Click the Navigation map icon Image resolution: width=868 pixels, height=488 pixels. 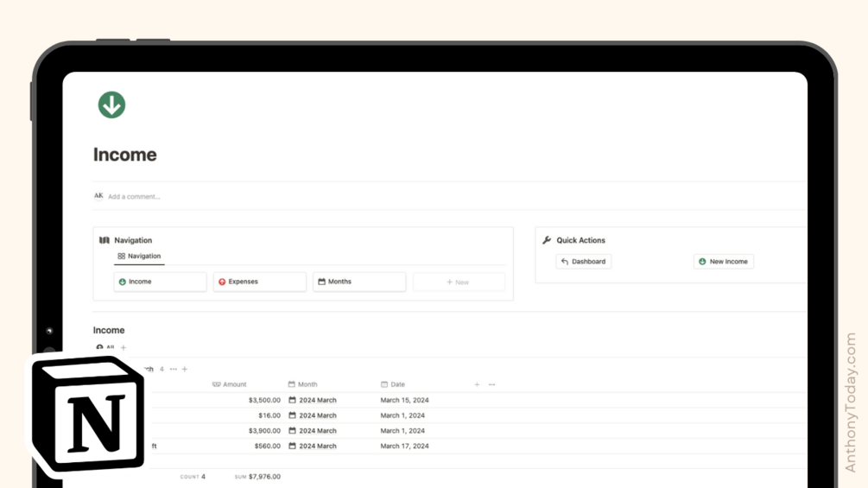pyautogui.click(x=104, y=240)
